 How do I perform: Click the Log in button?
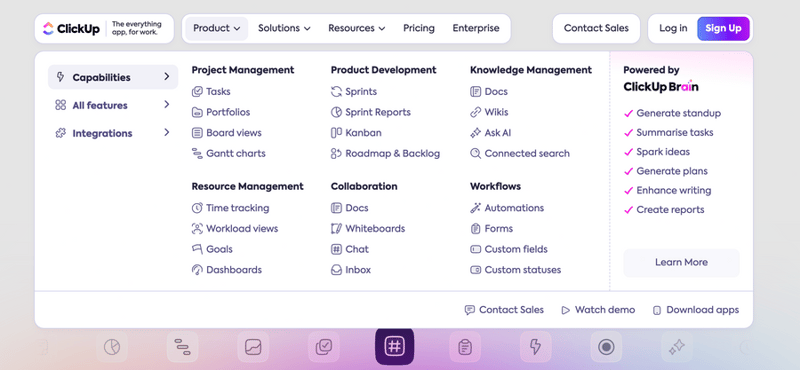click(673, 29)
